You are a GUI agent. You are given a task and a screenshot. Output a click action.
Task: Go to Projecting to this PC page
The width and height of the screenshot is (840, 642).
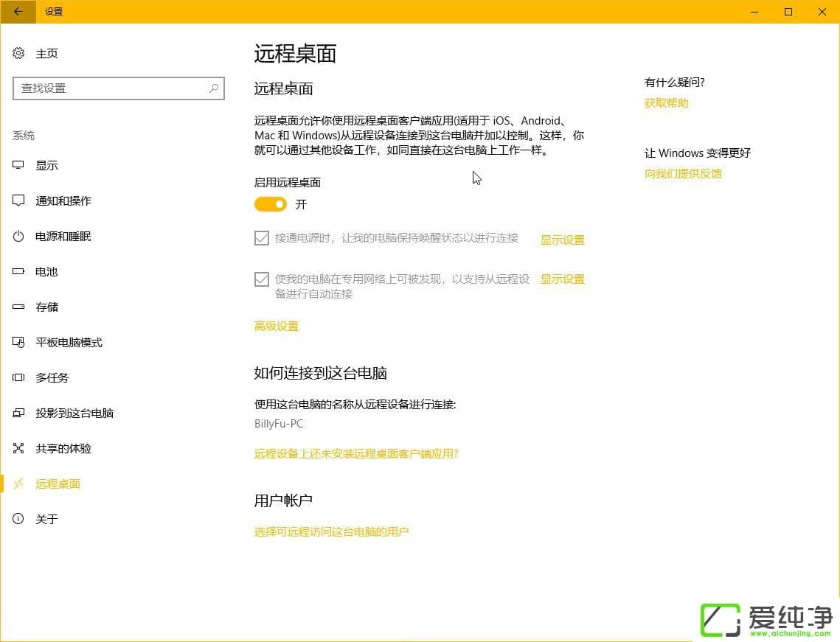pyautogui.click(x=74, y=414)
